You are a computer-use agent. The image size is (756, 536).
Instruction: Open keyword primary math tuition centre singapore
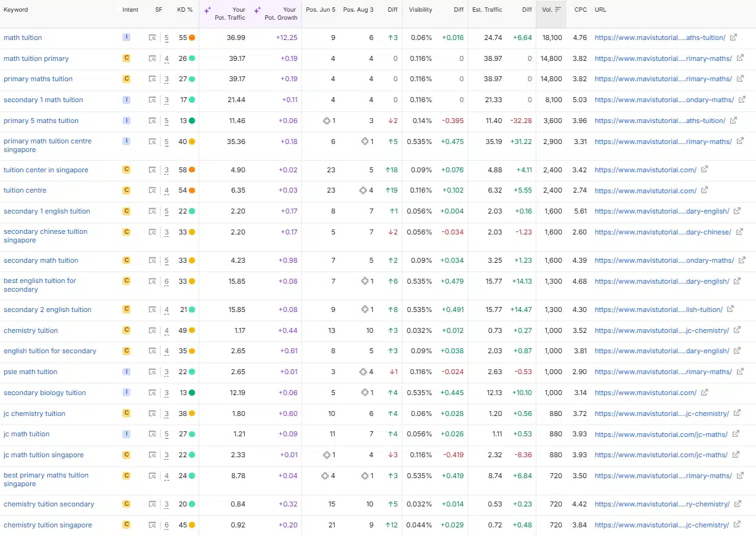pos(47,145)
